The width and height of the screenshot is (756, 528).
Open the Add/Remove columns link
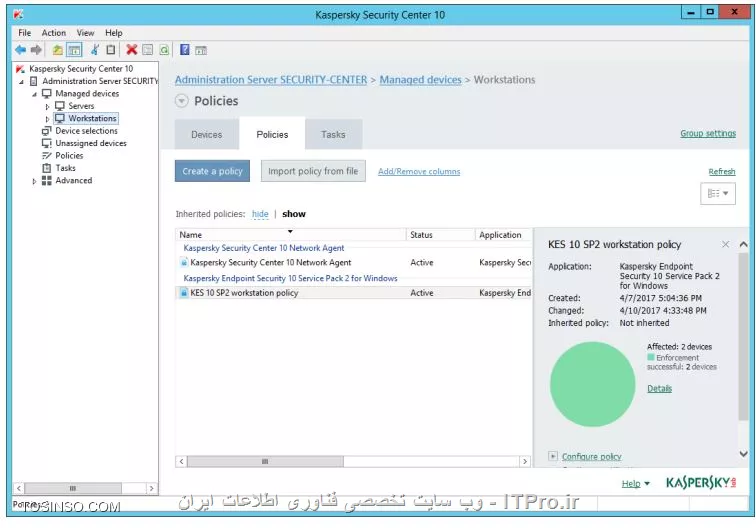(x=419, y=172)
